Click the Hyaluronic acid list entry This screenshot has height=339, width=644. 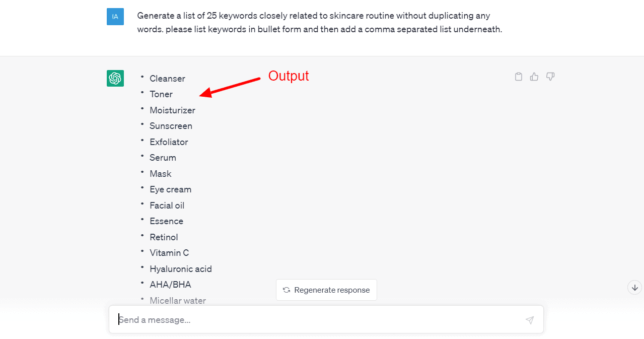tap(180, 269)
